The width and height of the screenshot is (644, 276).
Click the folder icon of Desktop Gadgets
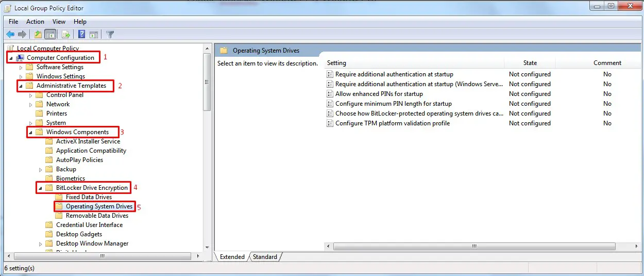pos(49,234)
